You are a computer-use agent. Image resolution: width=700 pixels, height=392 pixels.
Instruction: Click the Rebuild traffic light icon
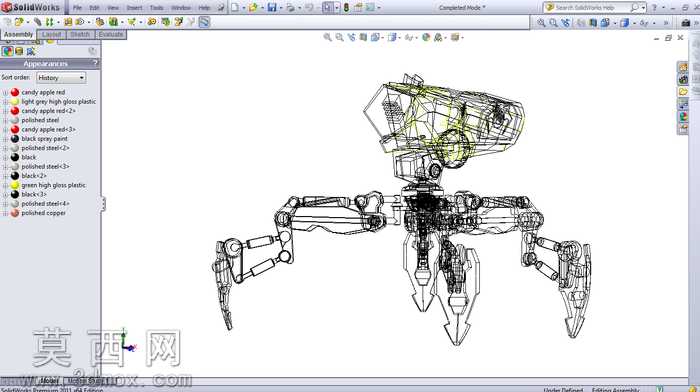coord(346,8)
